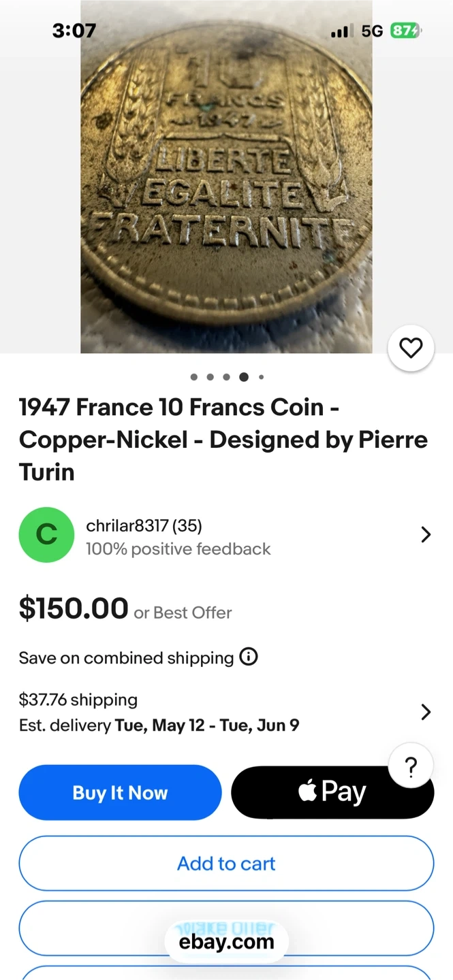453x980 pixels.
Task: Jump to first image carousel dot
Action: 194,377
